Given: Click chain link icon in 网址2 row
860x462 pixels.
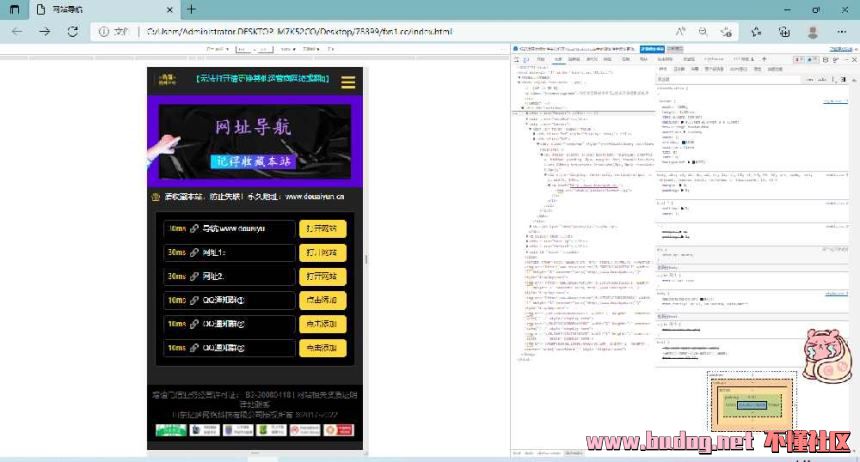Looking at the screenshot, I should coord(194,276).
